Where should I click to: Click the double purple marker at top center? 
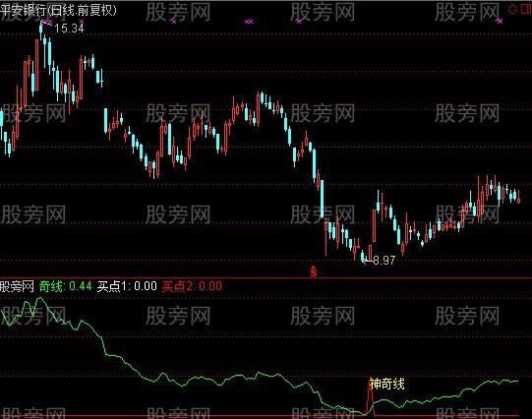tap(249, 22)
